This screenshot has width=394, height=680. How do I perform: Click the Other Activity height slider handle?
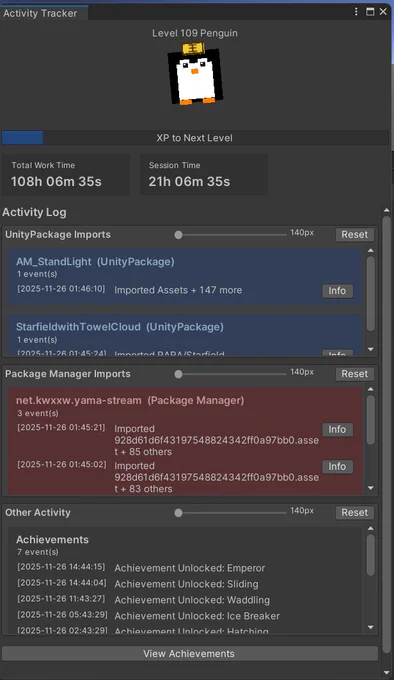click(x=178, y=513)
